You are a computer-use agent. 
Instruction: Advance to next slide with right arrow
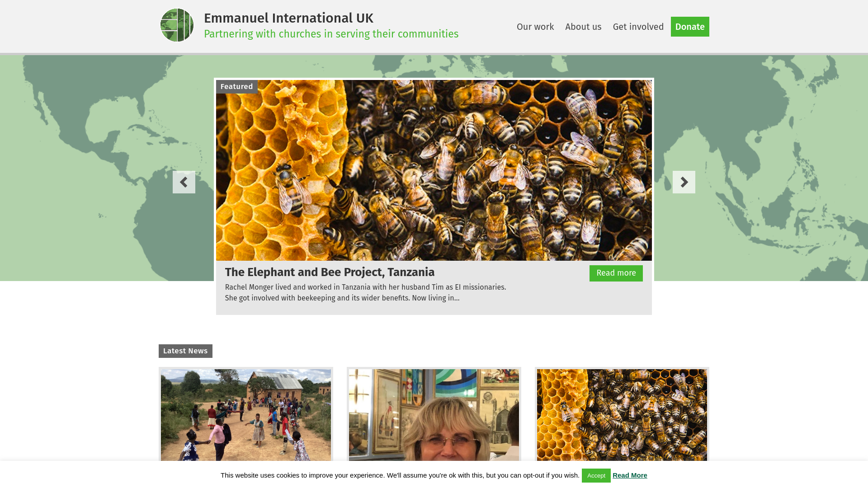(x=684, y=182)
